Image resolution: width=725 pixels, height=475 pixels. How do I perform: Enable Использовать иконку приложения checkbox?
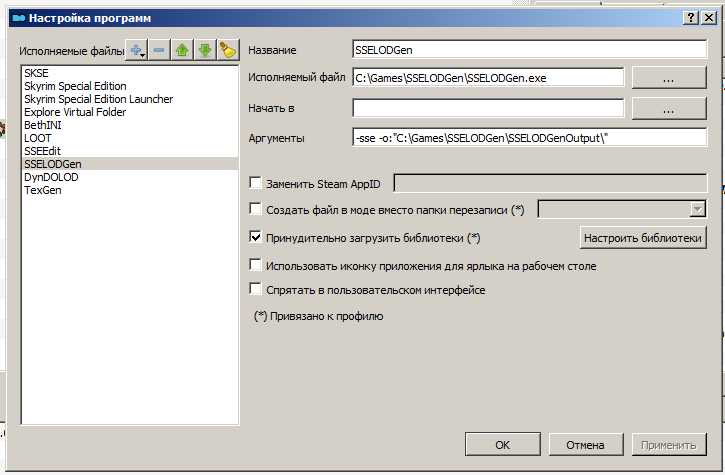(x=255, y=265)
